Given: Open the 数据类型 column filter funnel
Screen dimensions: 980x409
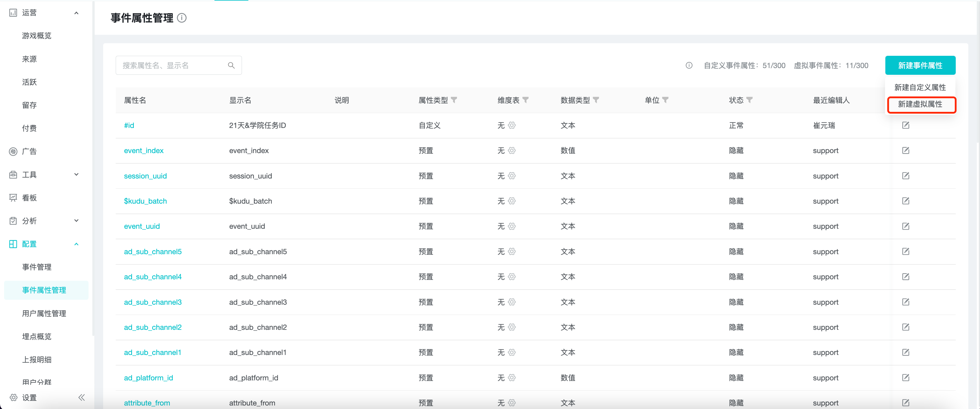Looking at the screenshot, I should (596, 100).
